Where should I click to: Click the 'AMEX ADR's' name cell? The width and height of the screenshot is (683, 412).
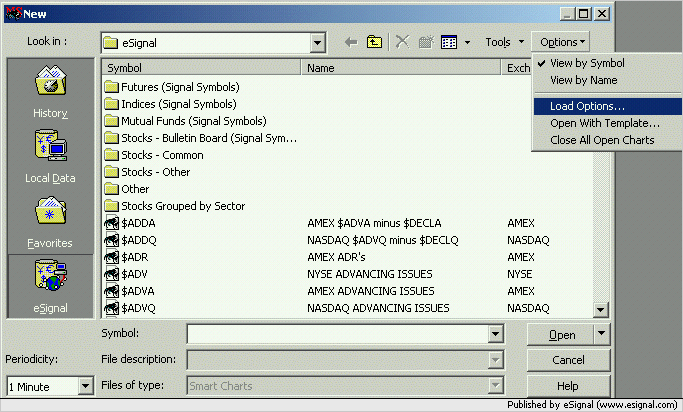coord(336,257)
